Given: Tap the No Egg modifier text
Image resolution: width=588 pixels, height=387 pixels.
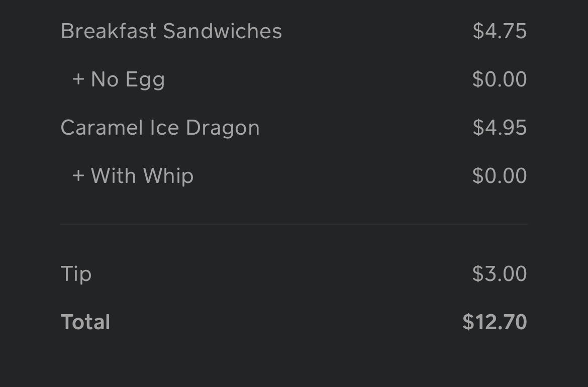Looking at the screenshot, I should [128, 79].
